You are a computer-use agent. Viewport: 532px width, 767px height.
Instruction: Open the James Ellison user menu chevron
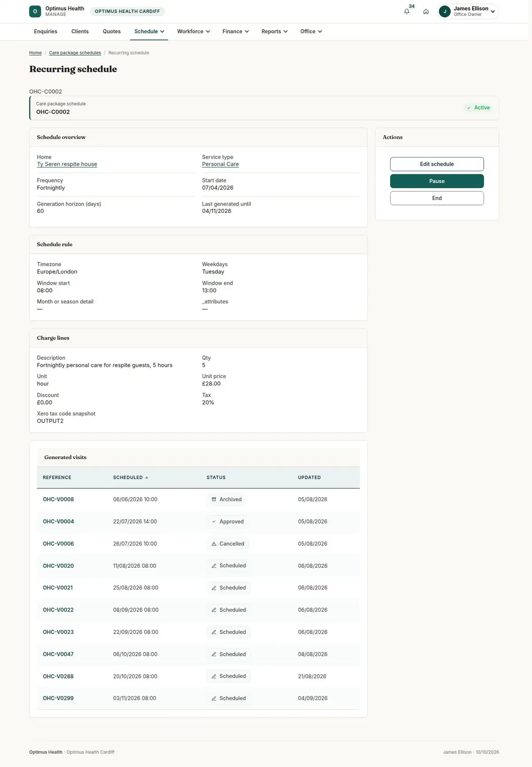[493, 12]
